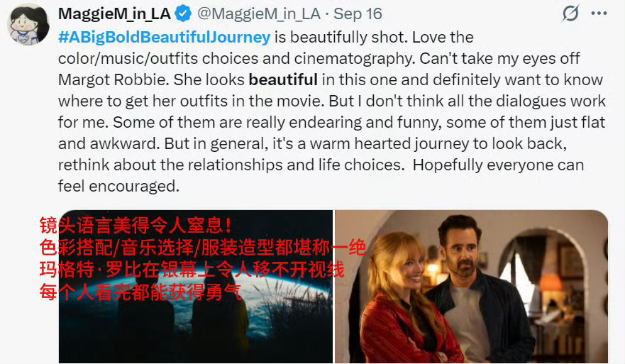Open the #ABigBoldBeautifulJourney hashtag
This screenshot has width=625, height=364.
[x=164, y=37]
